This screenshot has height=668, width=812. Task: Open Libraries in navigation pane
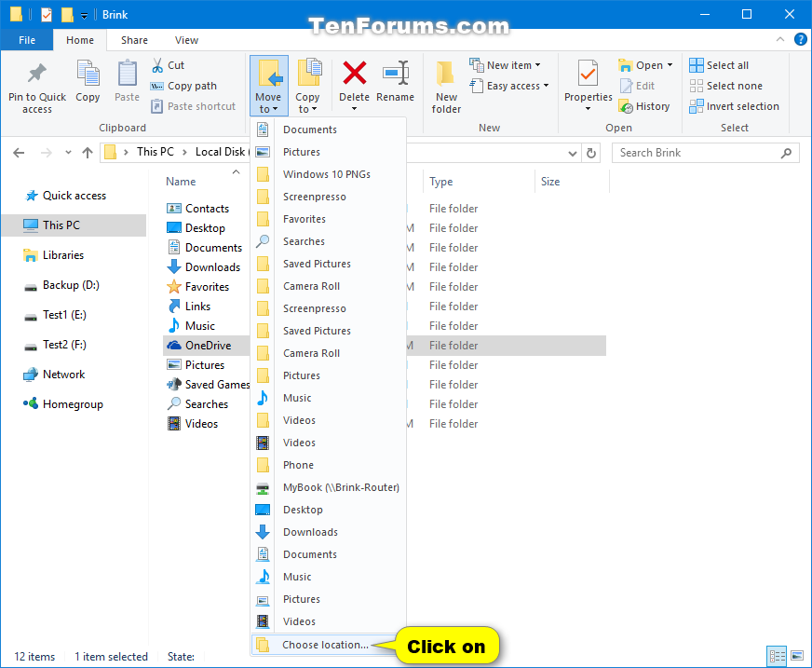74,255
